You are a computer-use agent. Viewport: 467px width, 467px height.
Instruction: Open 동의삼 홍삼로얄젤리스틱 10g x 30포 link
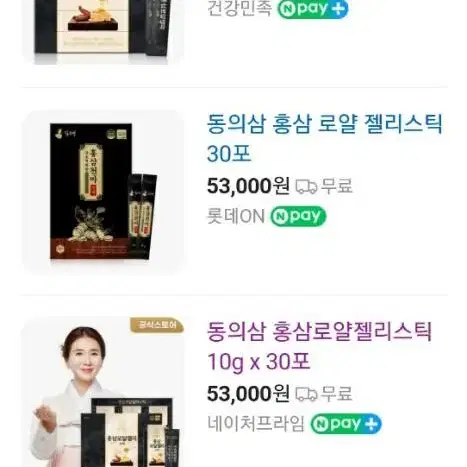click(x=319, y=346)
